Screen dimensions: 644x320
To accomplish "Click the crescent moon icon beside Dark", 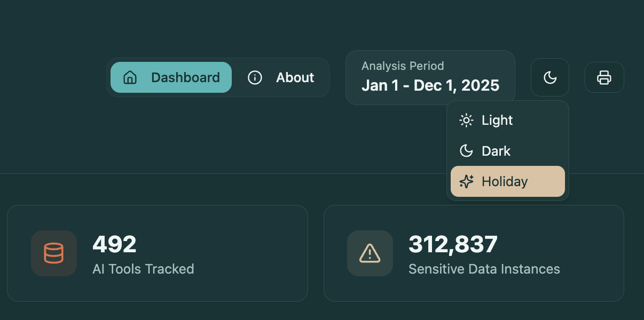I will coord(466,151).
